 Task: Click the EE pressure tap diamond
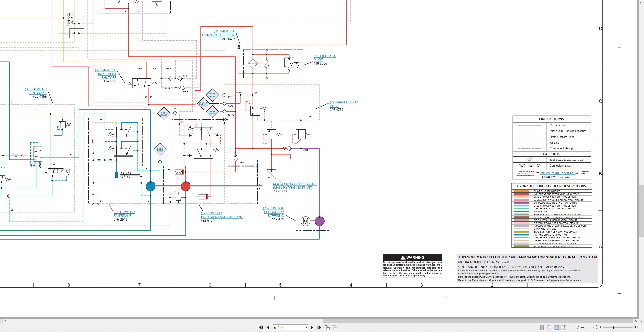(212, 112)
